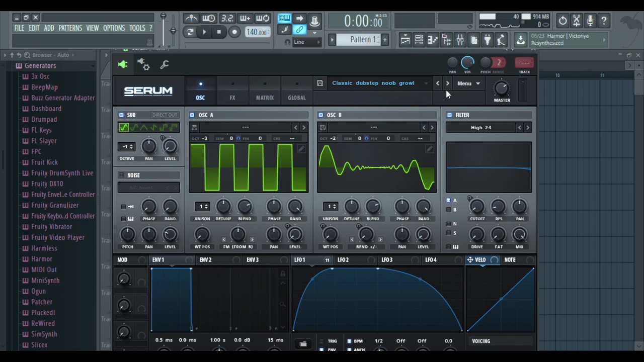Viewport: 644px width, 362px height.
Task: Select the sine wave sub shape
Action: coord(124,128)
